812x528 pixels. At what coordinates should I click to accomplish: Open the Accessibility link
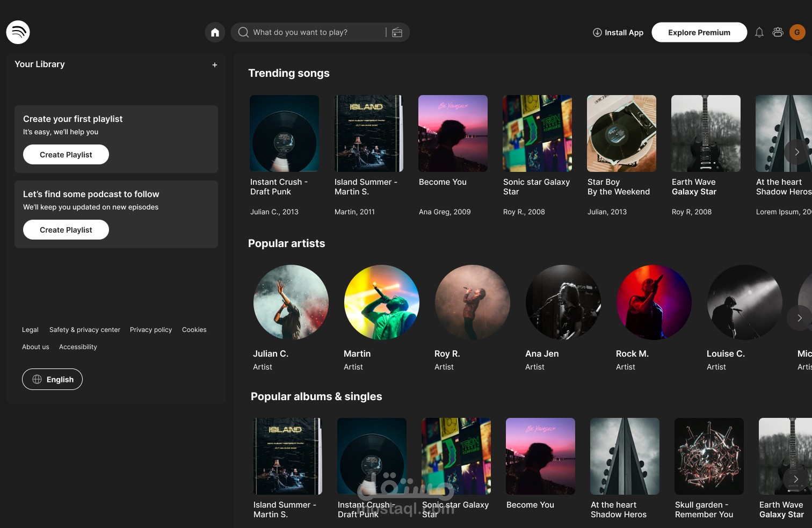click(x=78, y=347)
